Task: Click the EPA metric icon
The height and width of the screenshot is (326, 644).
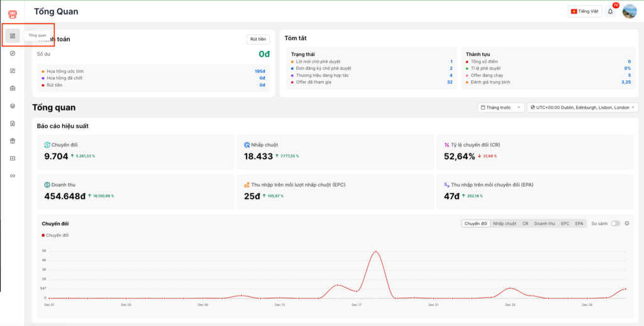Action: [447, 185]
